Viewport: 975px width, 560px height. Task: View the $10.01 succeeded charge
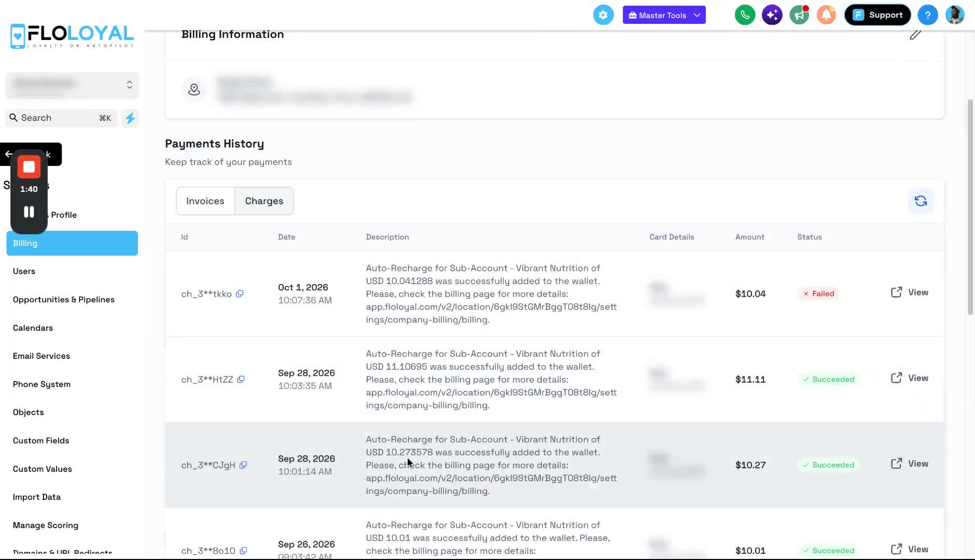coord(910,549)
